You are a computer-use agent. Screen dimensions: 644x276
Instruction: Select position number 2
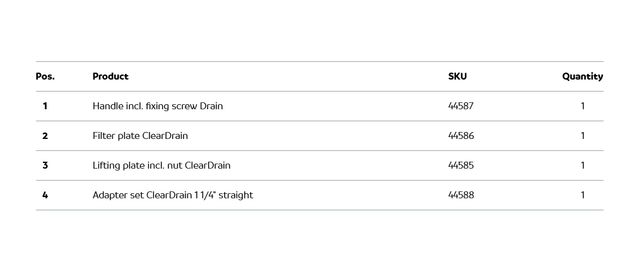[45, 136]
